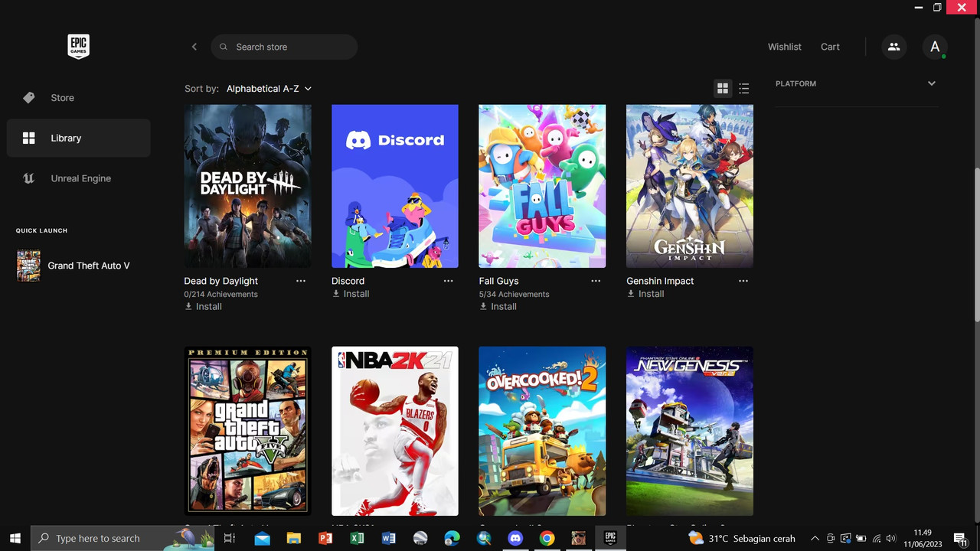Open the Friends list icon
The height and width of the screenshot is (551, 980).
(x=893, y=47)
